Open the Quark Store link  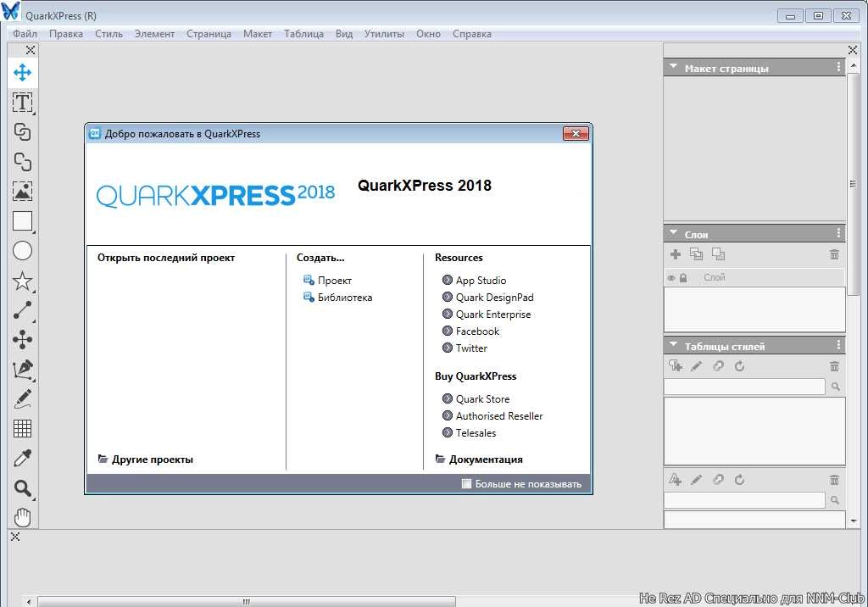click(476, 398)
